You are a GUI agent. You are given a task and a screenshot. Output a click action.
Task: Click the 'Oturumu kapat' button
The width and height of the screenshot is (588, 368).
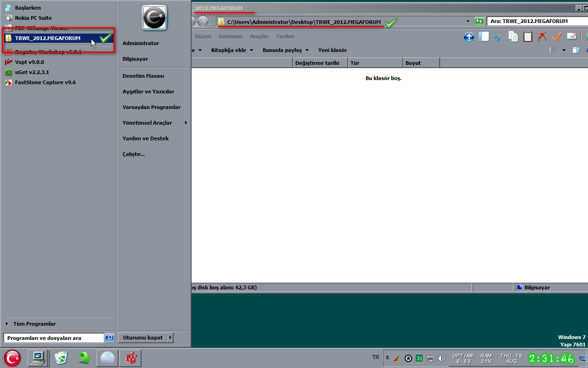click(x=143, y=338)
